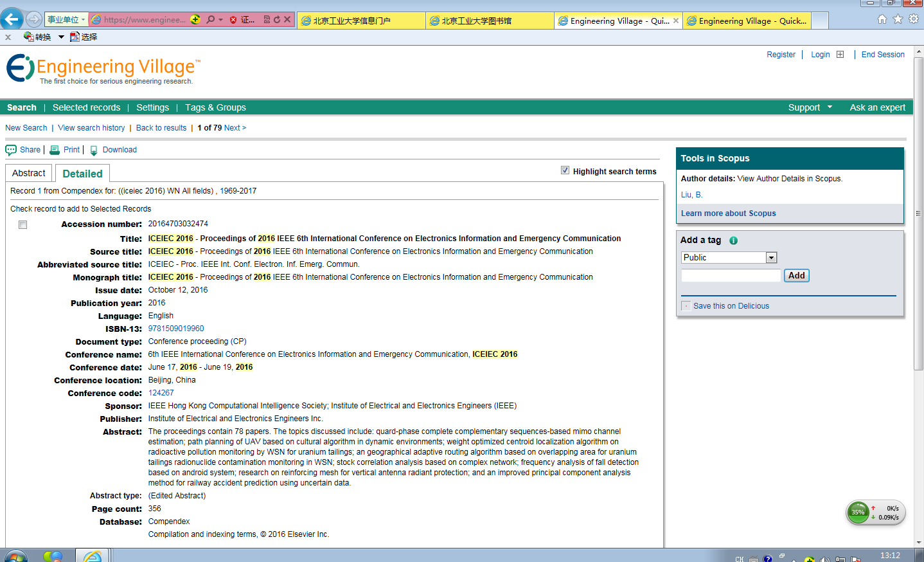Switch to 北京工业大学信息门户 tab
Viewport: 924px width, 562px height.
click(361, 21)
